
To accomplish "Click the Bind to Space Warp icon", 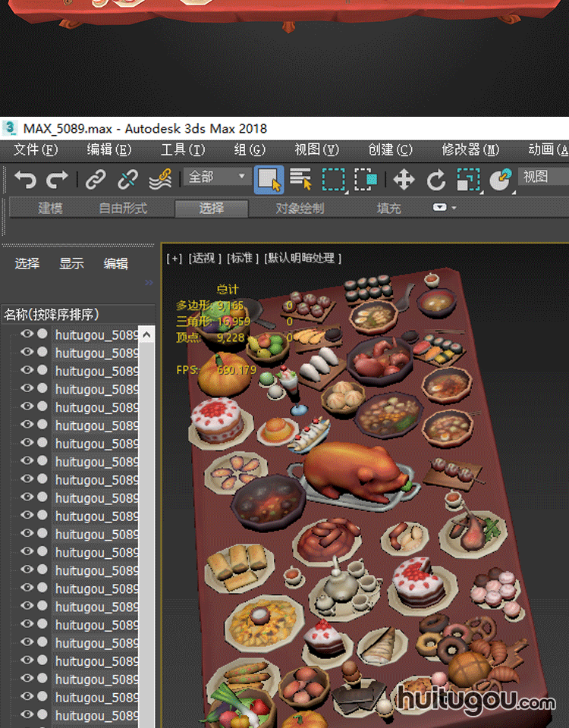I will 160,180.
